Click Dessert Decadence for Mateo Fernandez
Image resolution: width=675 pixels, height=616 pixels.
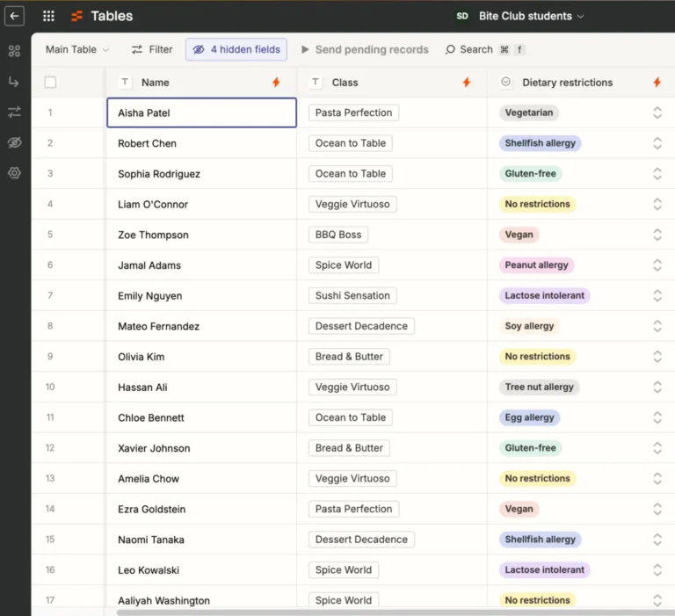[361, 326]
